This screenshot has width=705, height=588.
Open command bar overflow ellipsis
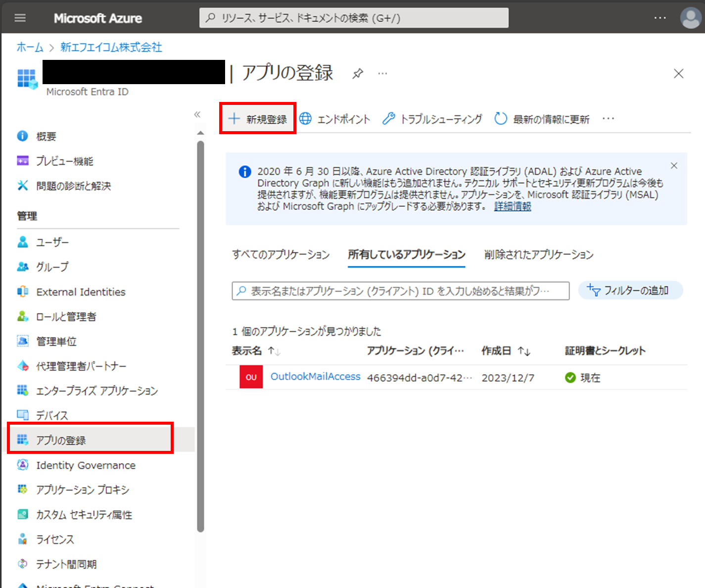click(x=609, y=119)
